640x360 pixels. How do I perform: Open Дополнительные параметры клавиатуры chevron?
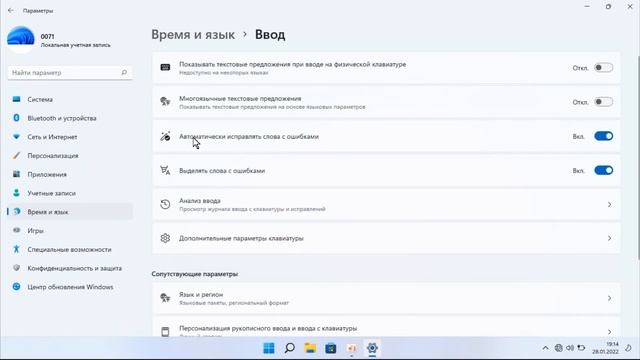tap(609, 238)
